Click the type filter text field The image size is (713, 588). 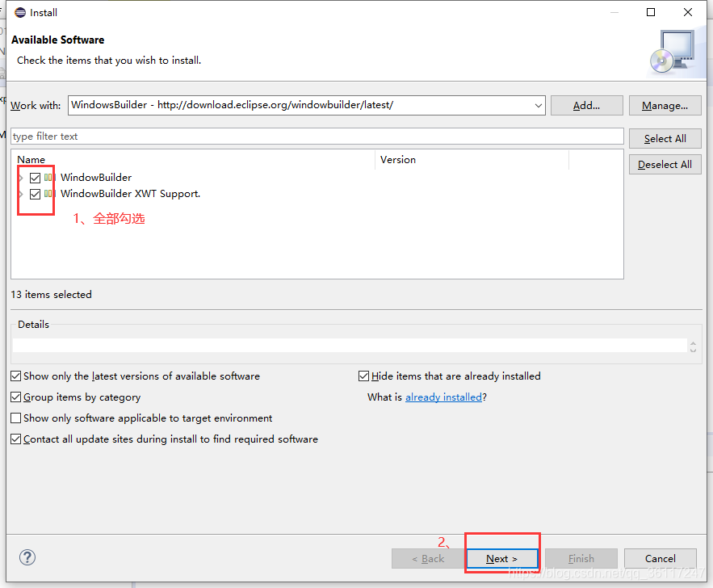[x=317, y=136]
